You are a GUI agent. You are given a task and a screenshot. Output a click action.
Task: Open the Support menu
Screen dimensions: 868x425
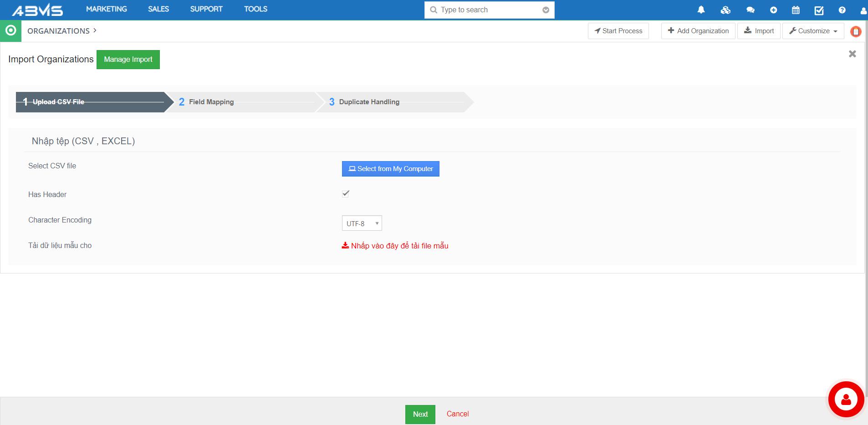click(x=206, y=9)
